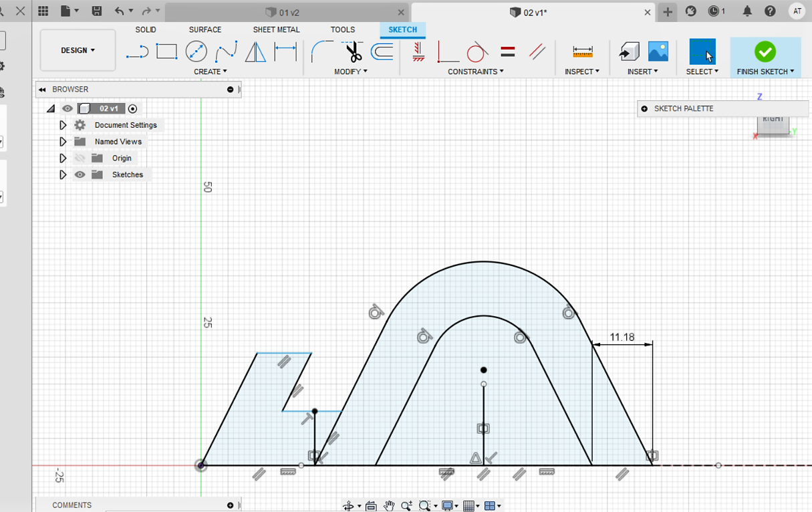Pick the 2-Point Rectangle sketch tool
Screen dimensions: 812x512
coord(166,51)
